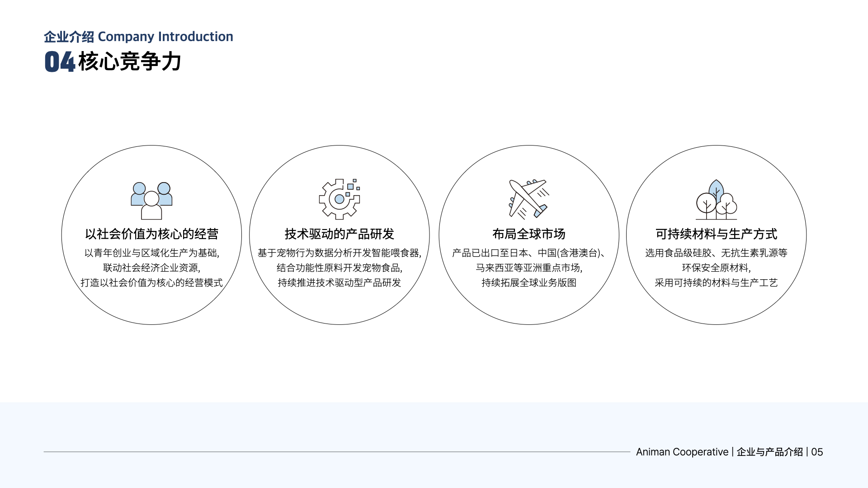The height and width of the screenshot is (488, 868).
Task: Click the three-people group icon
Action: click(x=151, y=201)
